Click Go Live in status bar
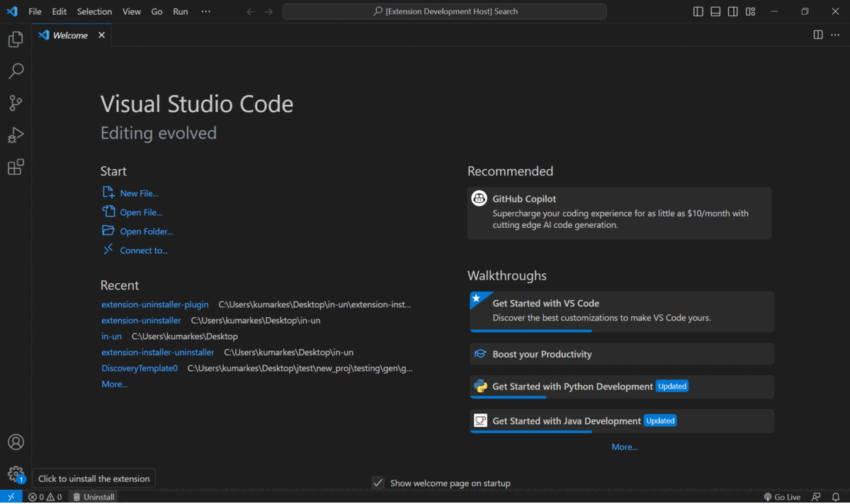The height and width of the screenshot is (504, 850). [x=781, y=497]
